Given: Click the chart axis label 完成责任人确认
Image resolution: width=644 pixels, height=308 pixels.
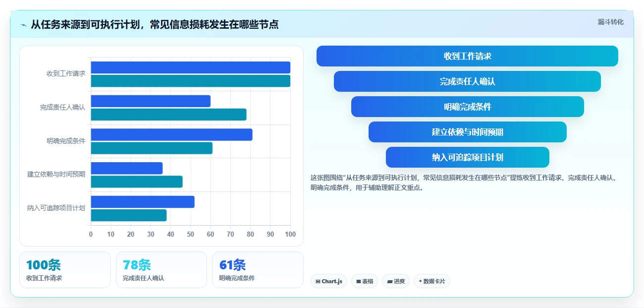Looking at the screenshot, I should 62,107.
